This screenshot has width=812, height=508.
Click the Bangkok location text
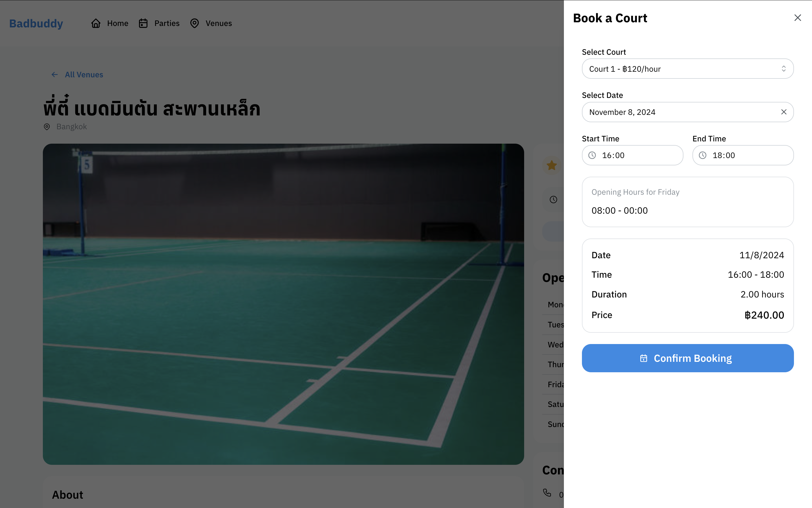pos(71,127)
